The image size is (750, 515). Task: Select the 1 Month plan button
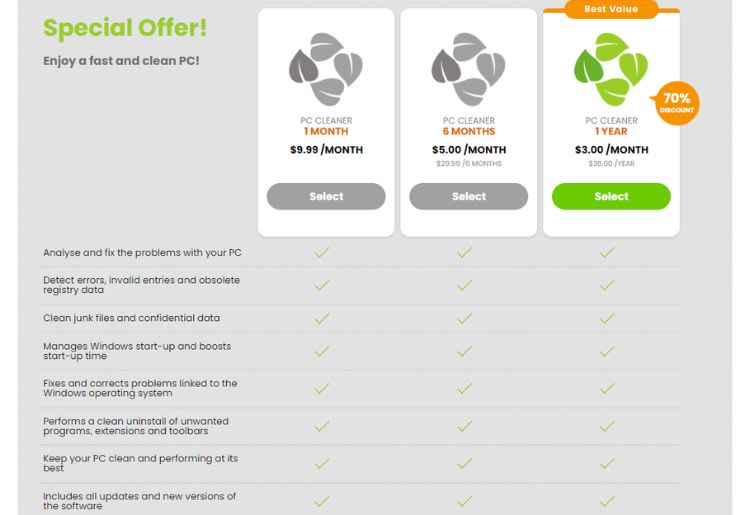[x=326, y=196]
